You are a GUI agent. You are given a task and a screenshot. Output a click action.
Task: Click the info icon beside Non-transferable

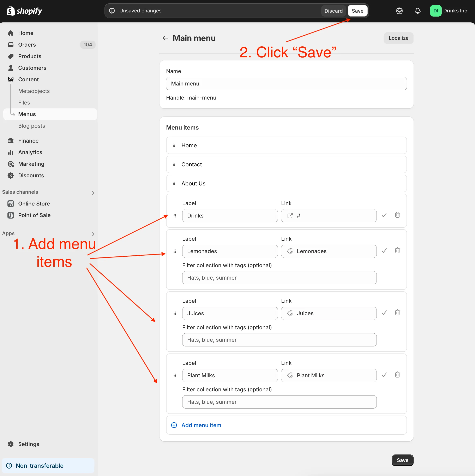[x=9, y=466]
